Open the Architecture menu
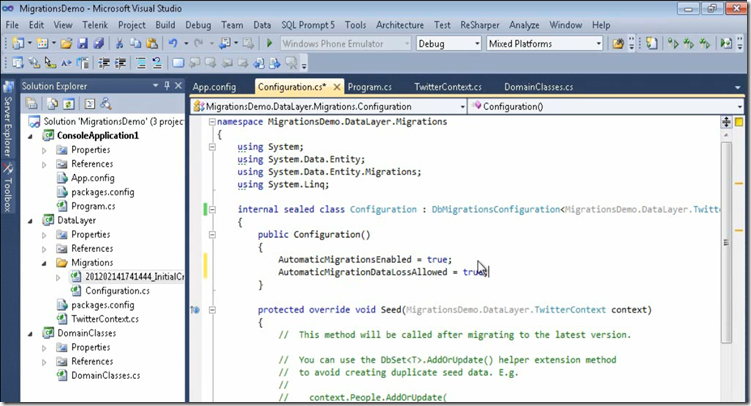This screenshot has height=406, width=751. click(x=400, y=25)
